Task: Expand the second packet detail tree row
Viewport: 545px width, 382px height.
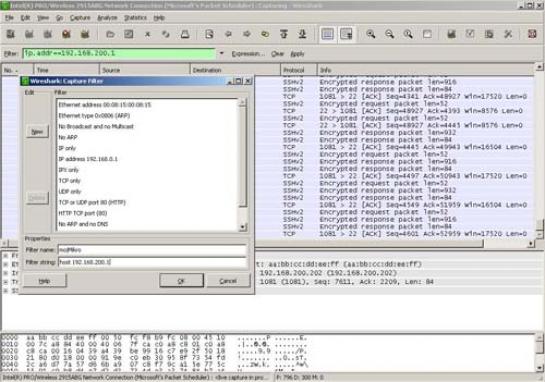Action: point(6,264)
